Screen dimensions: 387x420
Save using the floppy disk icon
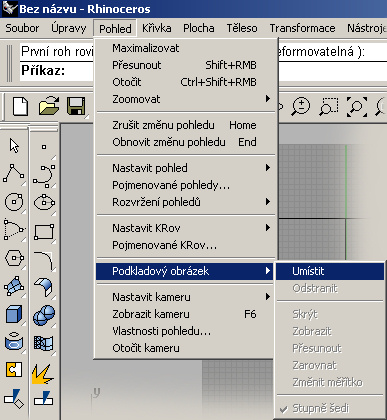coord(76,106)
